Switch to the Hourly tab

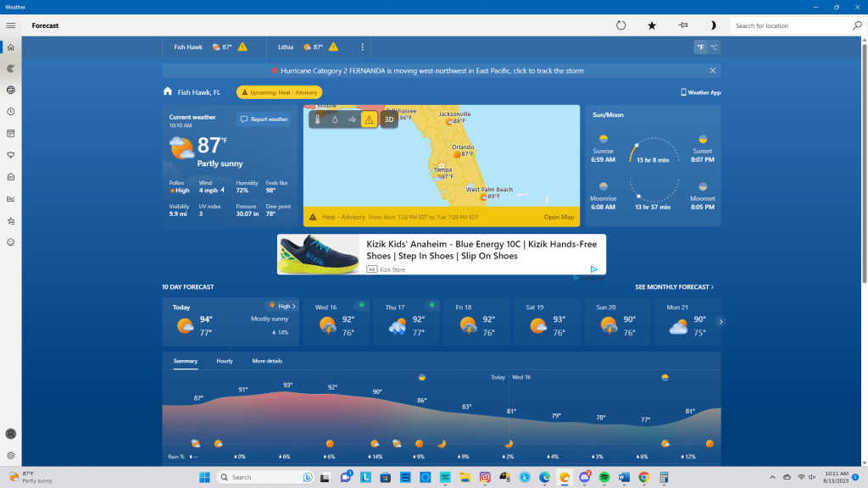tap(225, 361)
